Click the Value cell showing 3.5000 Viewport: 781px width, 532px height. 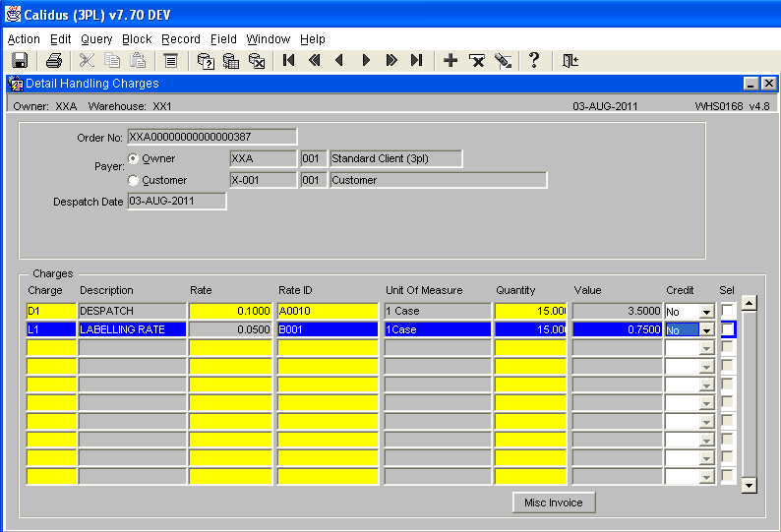[x=617, y=311]
